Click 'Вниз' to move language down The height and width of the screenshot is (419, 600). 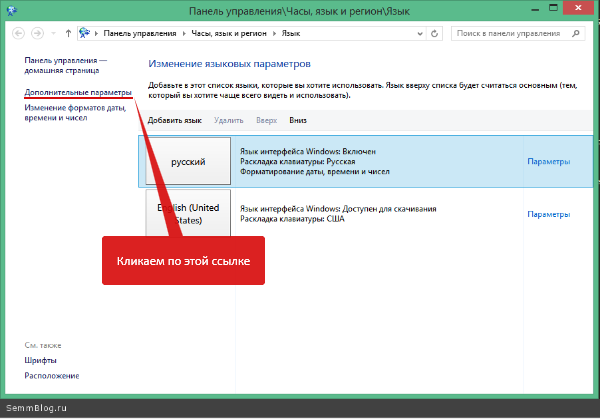(x=298, y=120)
